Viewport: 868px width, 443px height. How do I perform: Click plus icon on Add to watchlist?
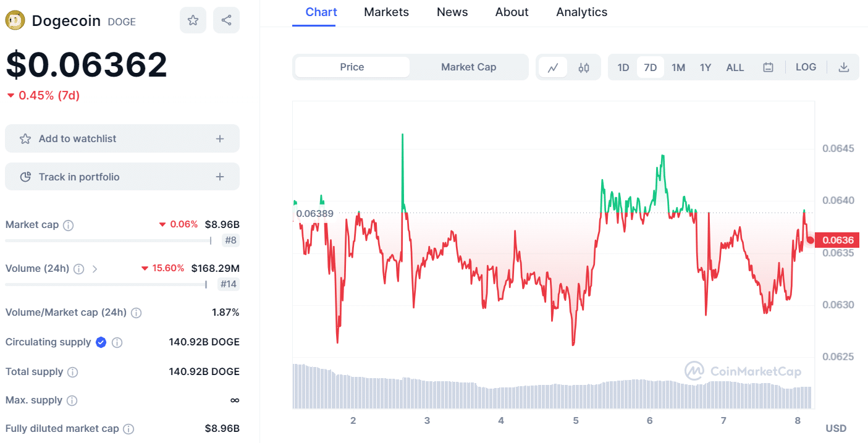click(x=220, y=139)
